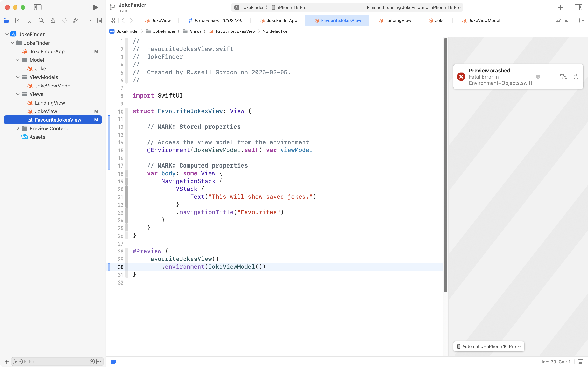
Task: Toggle the right inspector panel
Action: pyautogui.click(x=578, y=7)
